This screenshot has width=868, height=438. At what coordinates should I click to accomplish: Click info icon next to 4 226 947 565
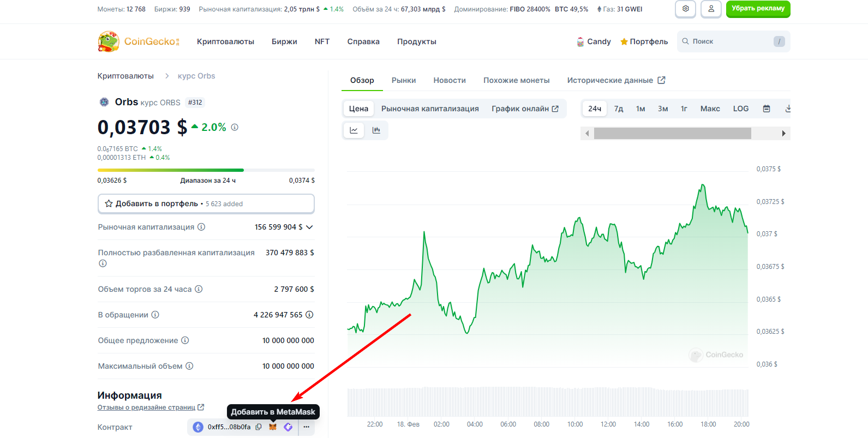click(x=309, y=315)
